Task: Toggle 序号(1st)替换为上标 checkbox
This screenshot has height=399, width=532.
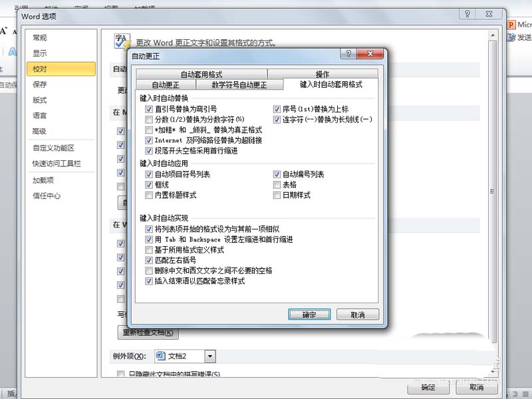Action: click(x=277, y=109)
